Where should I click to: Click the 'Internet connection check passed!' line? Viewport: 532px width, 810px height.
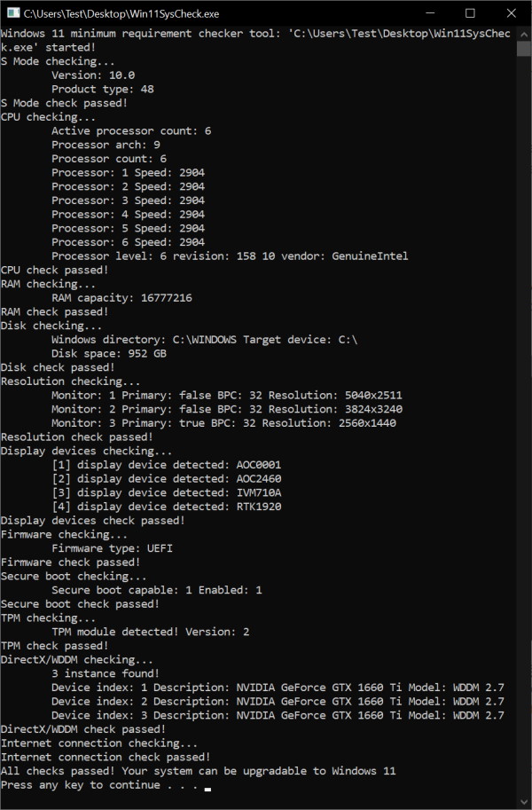[106, 757]
